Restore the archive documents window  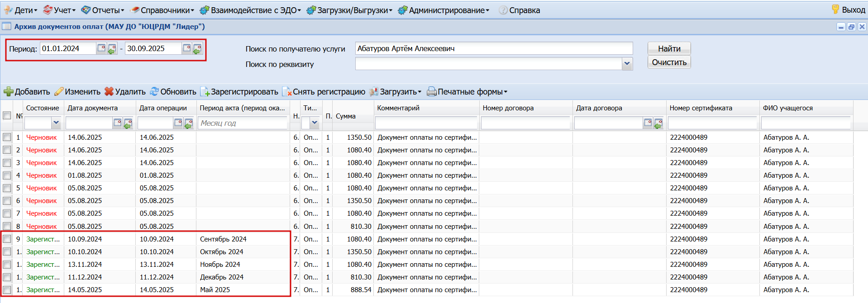click(x=851, y=27)
